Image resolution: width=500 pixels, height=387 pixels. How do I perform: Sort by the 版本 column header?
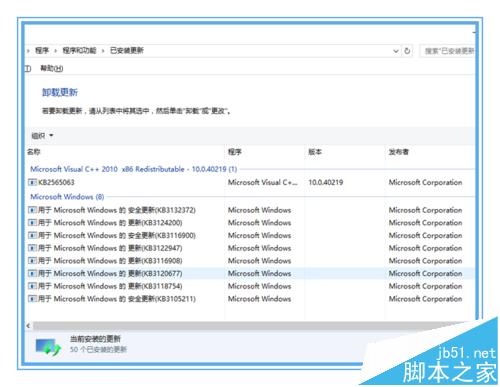(315, 152)
